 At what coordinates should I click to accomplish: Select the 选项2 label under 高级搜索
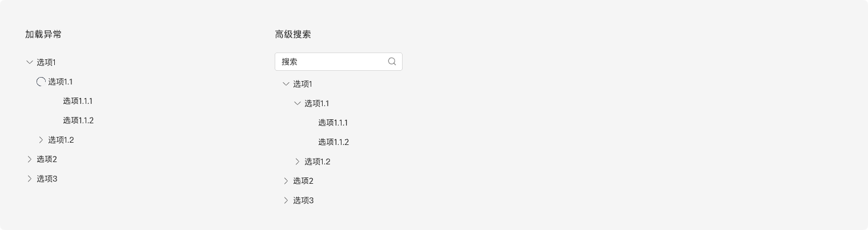click(x=303, y=181)
